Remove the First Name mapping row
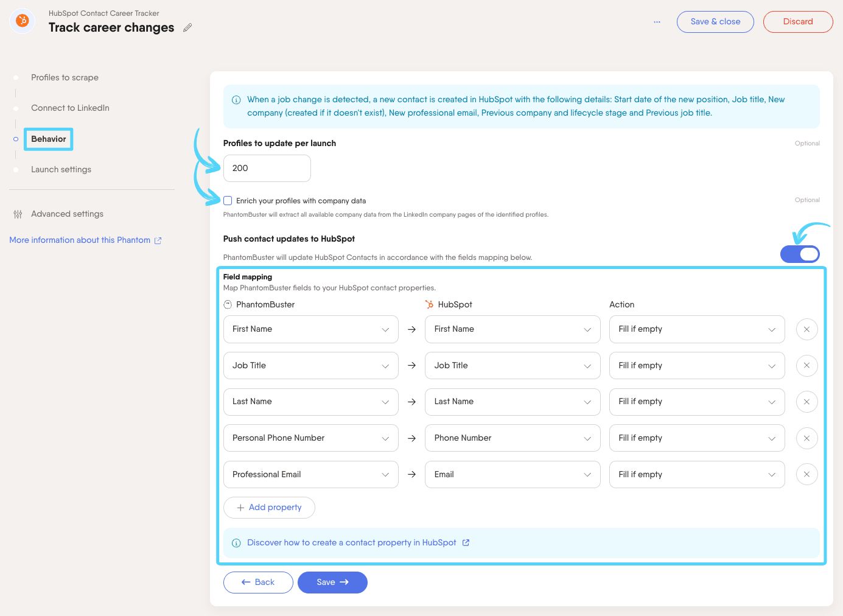843x616 pixels. (806, 329)
